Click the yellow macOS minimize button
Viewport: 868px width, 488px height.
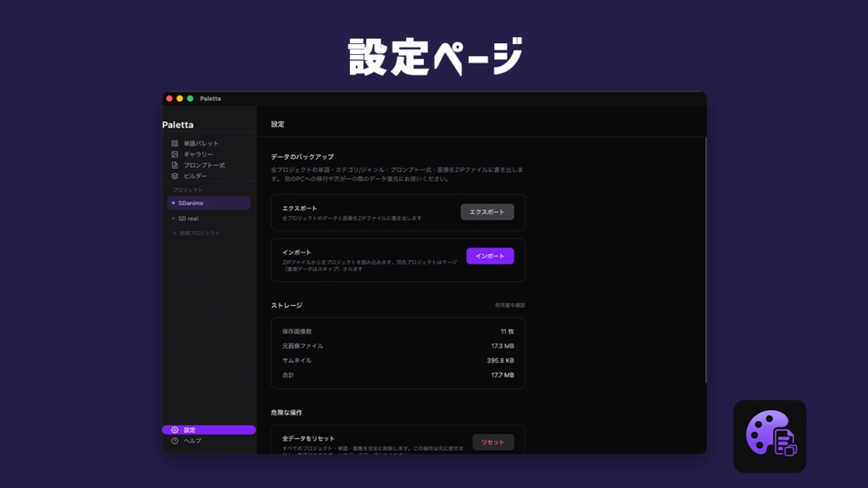click(180, 98)
